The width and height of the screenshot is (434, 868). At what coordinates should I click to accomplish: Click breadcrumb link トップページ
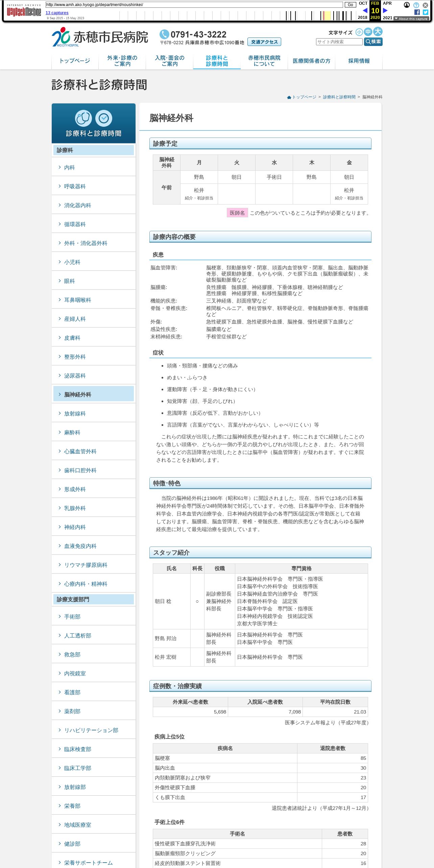click(304, 97)
